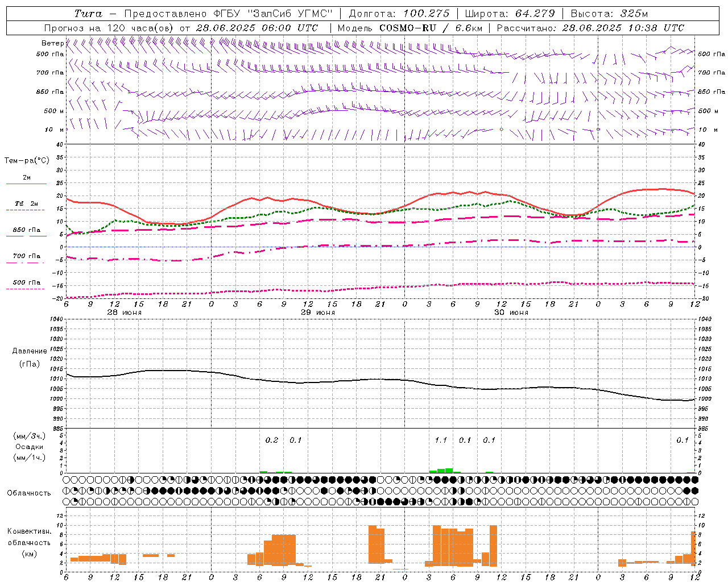Select the text 'Предоставлено ФГБУ "ЗапСиб УГМС"'

point(228,14)
